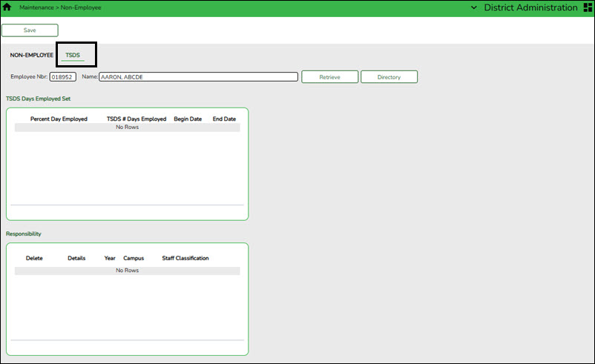The image size is (595, 364).
Task: Click the Home icon
Action: [7, 7]
